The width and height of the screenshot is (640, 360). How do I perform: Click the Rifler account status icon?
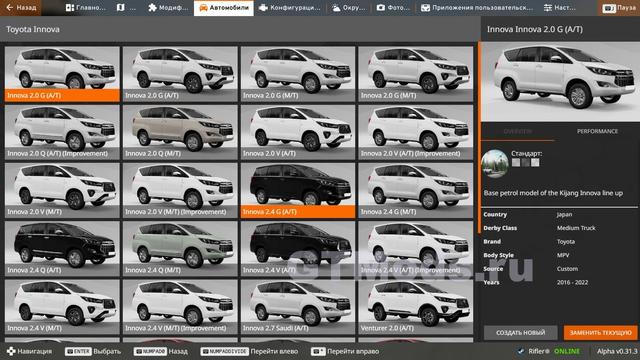click(520, 351)
